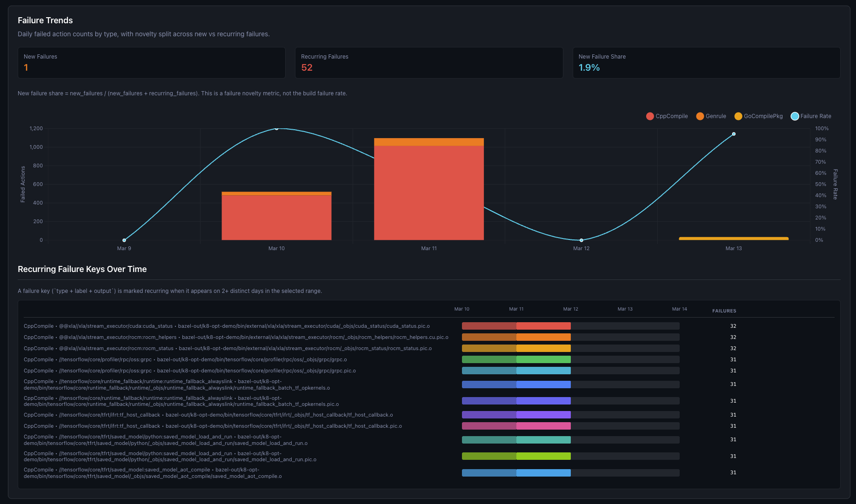Click the Mar 11 CppCompile red bar
Viewport: 856px width, 504px height.
[429, 193]
